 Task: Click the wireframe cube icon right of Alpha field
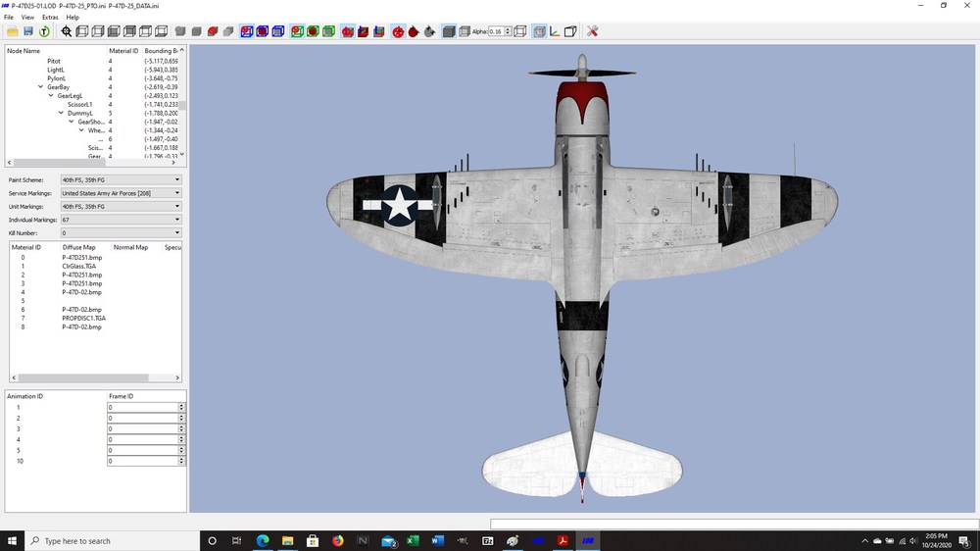[x=520, y=31]
